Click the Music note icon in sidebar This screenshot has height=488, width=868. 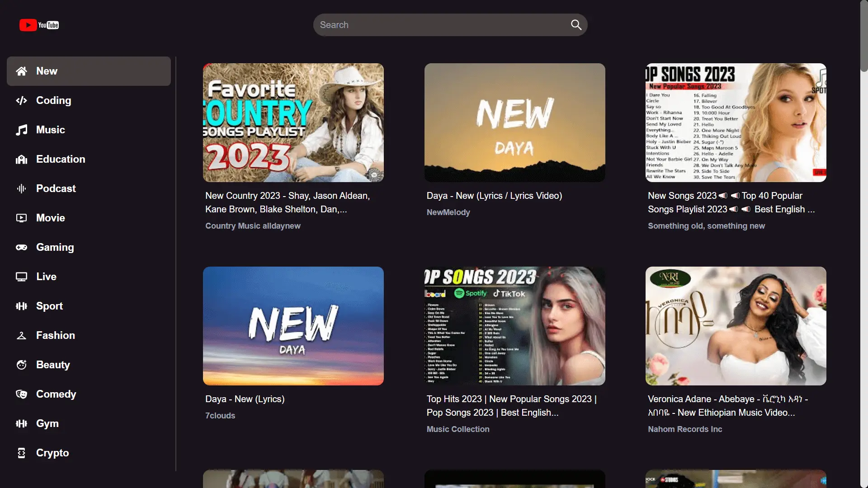(x=21, y=130)
